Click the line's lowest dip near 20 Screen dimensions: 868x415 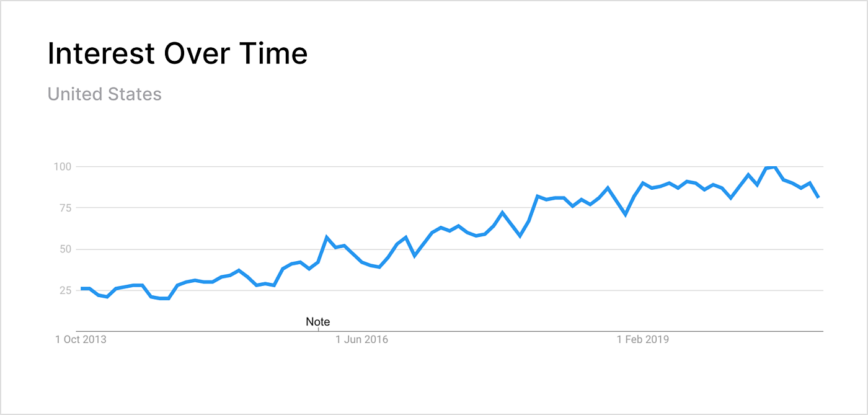pyautogui.click(x=164, y=298)
